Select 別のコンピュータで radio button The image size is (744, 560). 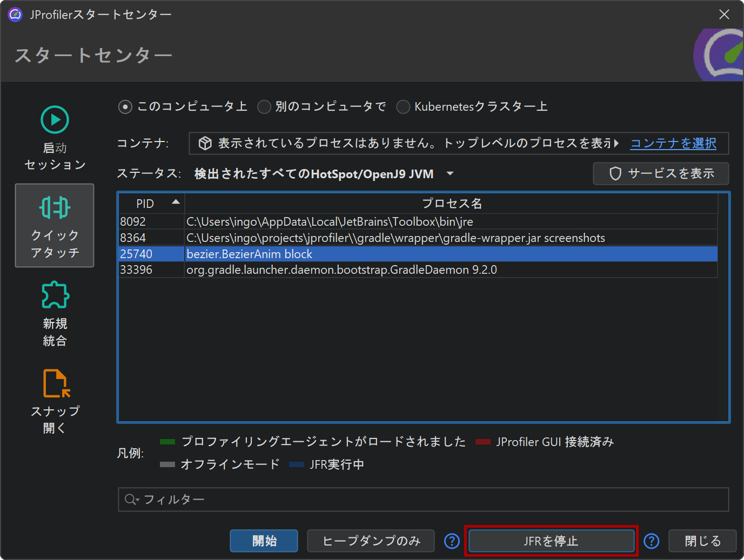(264, 107)
